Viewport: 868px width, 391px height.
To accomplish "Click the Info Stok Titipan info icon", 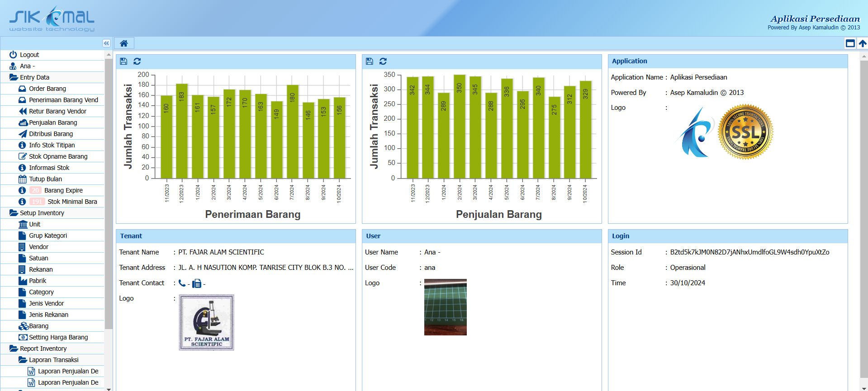I will click(22, 145).
